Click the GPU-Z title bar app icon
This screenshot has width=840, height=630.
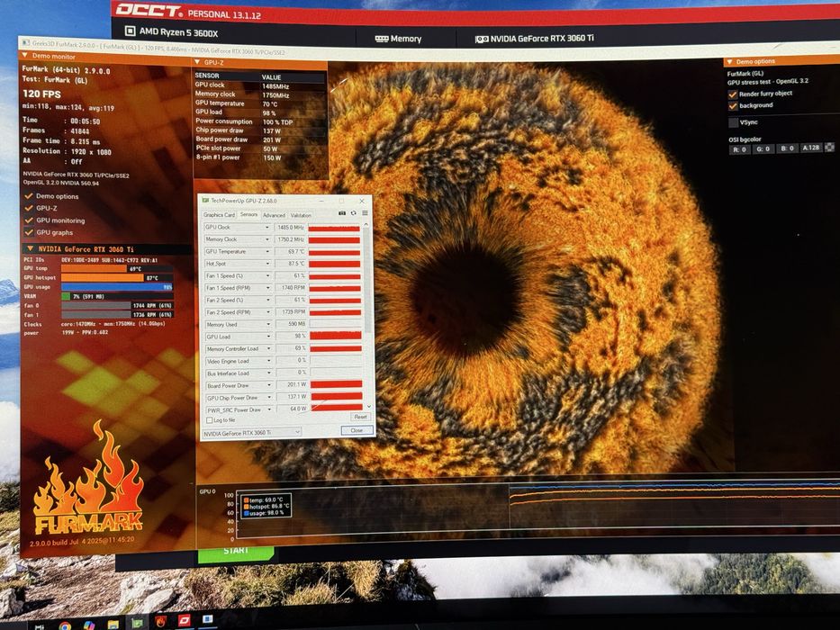(x=205, y=201)
